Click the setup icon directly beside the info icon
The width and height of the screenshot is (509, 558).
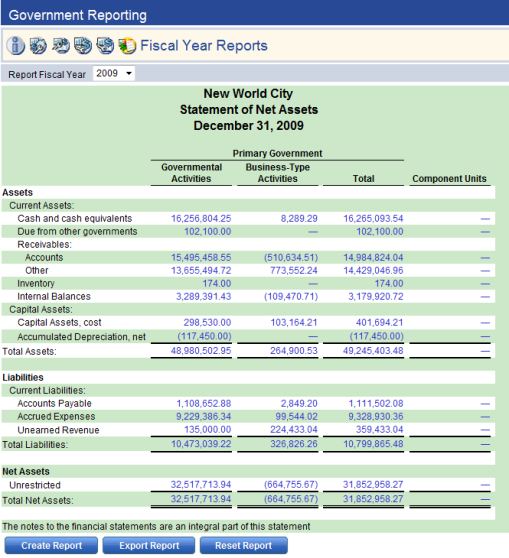pos(38,46)
